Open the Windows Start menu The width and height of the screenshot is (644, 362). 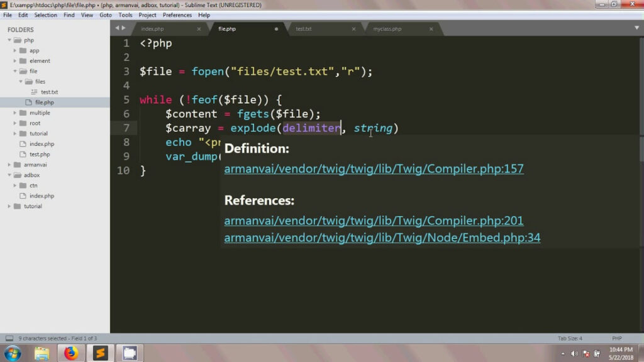[x=13, y=353]
